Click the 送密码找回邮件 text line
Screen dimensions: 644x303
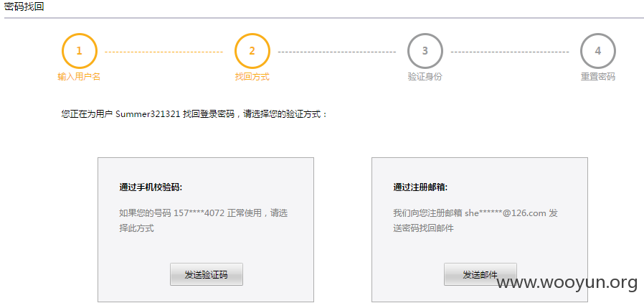(423, 228)
